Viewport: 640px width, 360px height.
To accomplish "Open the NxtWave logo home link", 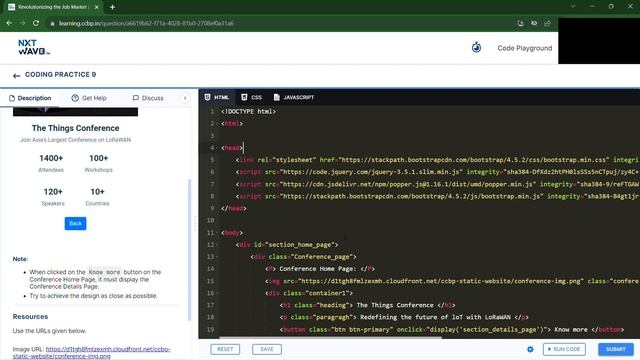I will 34,47.
